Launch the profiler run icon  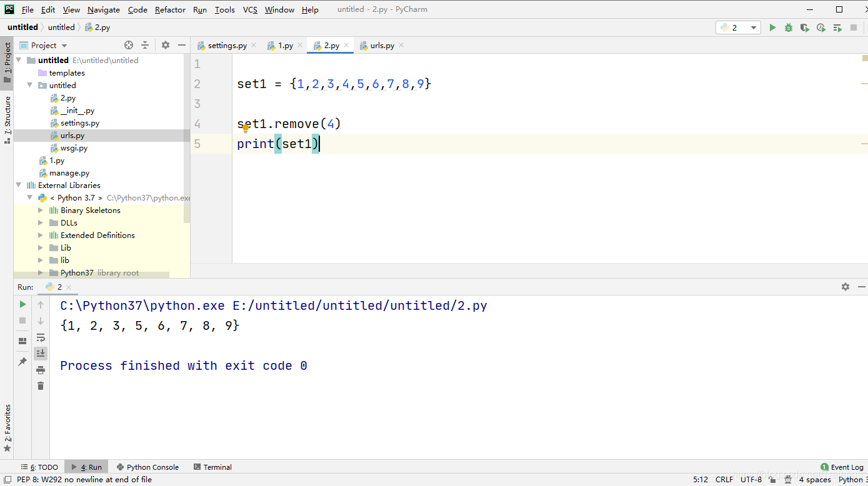[x=821, y=27]
